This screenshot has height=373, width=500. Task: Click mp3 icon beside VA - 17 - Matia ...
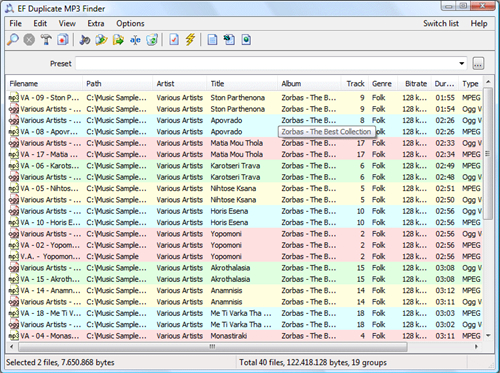click(x=14, y=154)
